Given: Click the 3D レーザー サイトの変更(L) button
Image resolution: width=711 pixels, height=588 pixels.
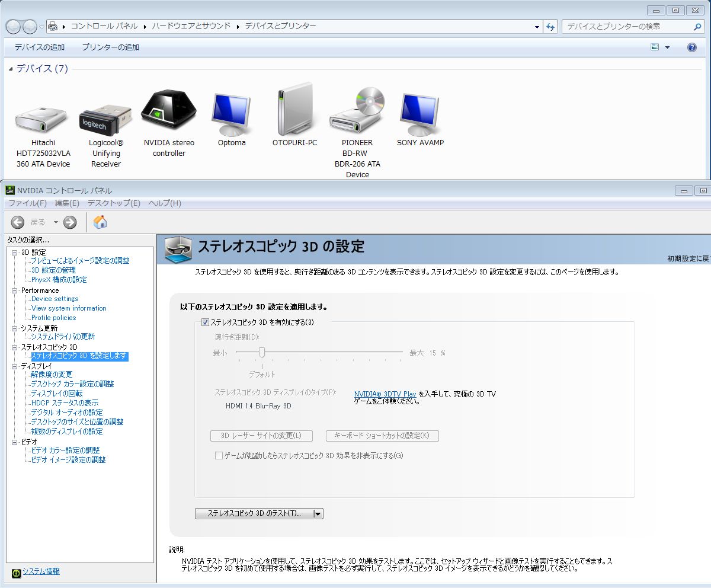Looking at the screenshot, I should point(261,436).
